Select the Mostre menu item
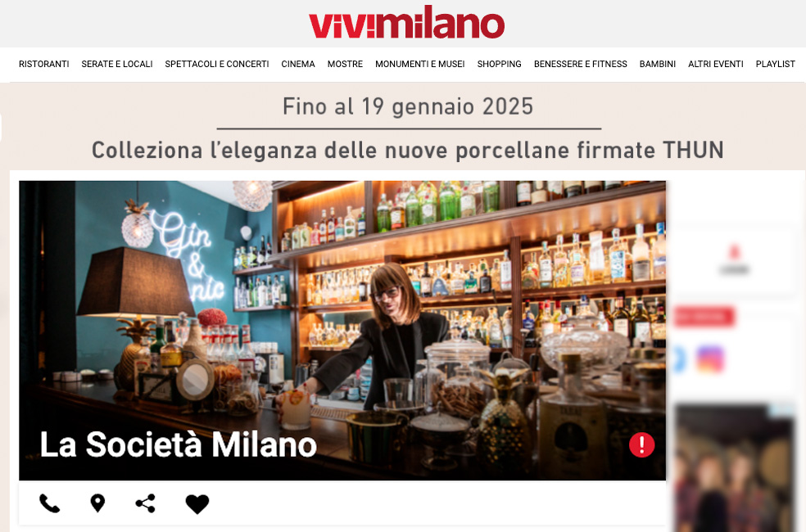This screenshot has width=806, height=532. tap(345, 64)
